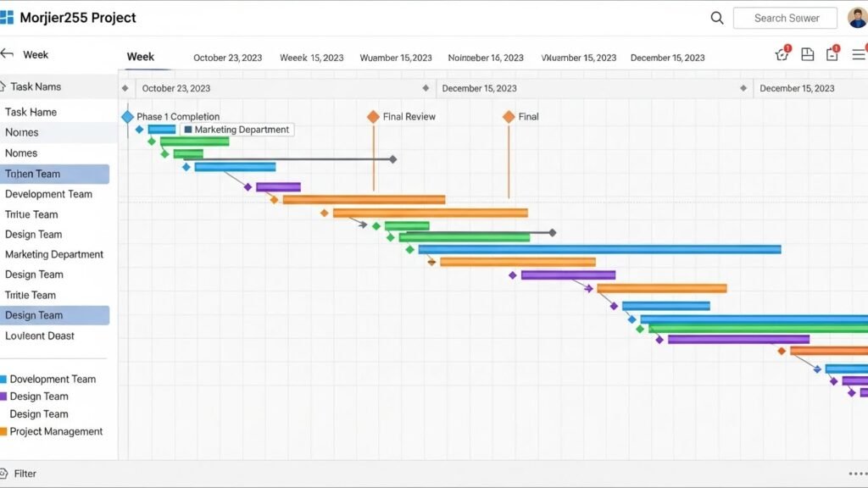868x488 pixels.
Task: Collapse the December 15, 2023 group diamond
Action: pyautogui.click(x=426, y=87)
